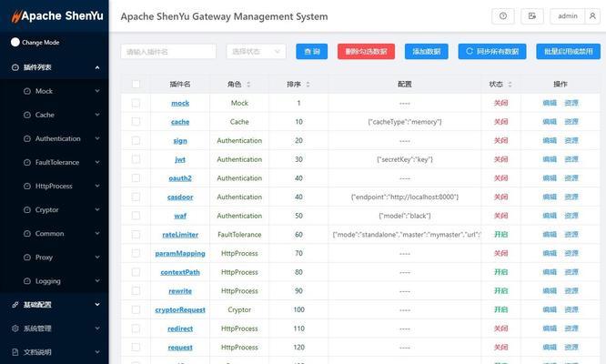Image resolution: width=606 pixels, height=364 pixels.
Task: Check the rateLimiter row checkbox
Action: point(136,235)
